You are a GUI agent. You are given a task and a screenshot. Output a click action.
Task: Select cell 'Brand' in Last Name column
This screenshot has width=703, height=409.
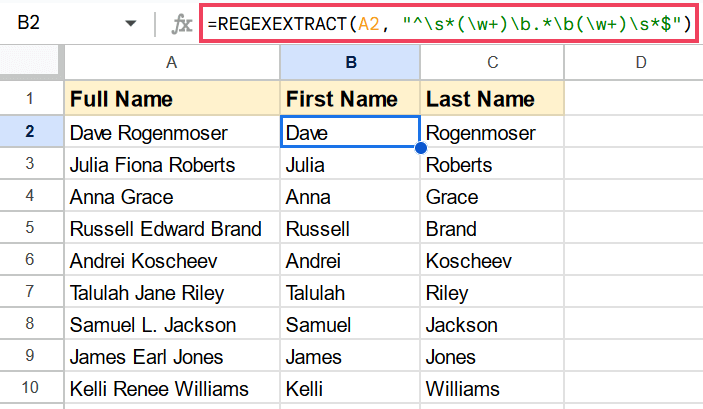(492, 227)
